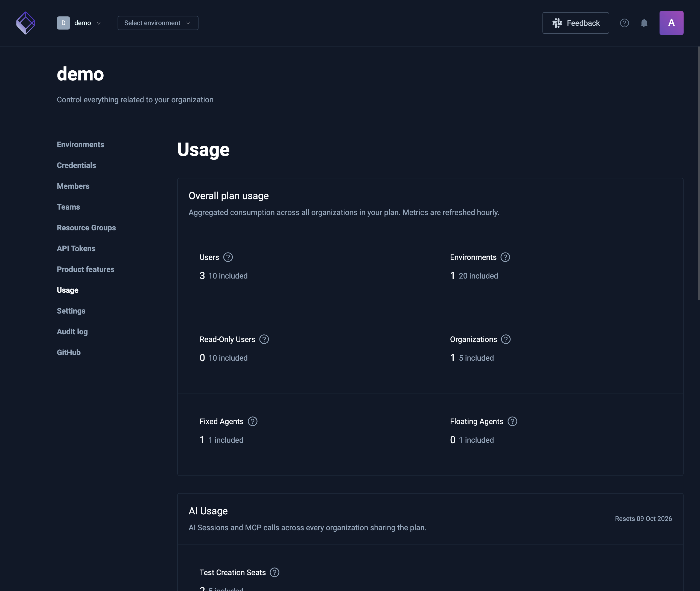This screenshot has width=700, height=591.
Task: Open Audit log in sidebar
Action: click(72, 331)
